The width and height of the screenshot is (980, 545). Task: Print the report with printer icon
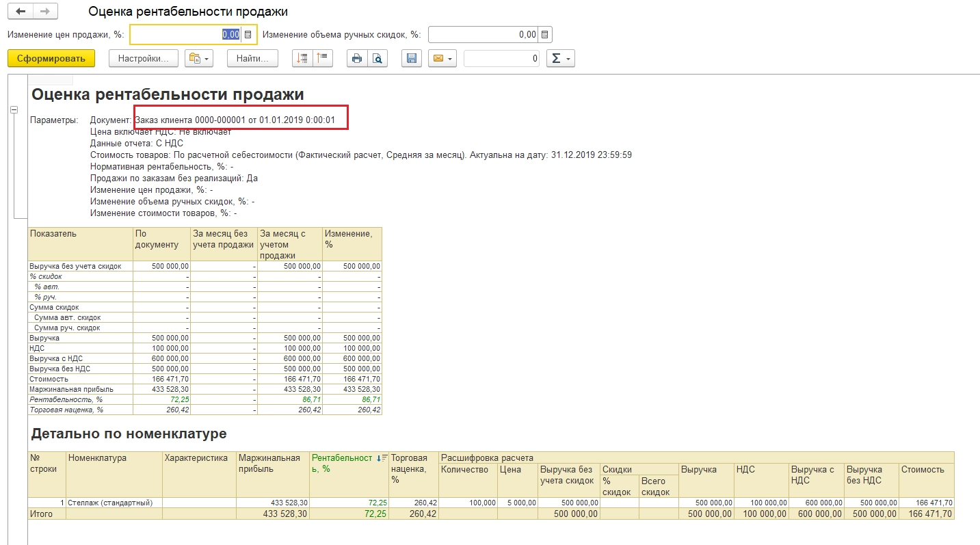tap(356, 59)
